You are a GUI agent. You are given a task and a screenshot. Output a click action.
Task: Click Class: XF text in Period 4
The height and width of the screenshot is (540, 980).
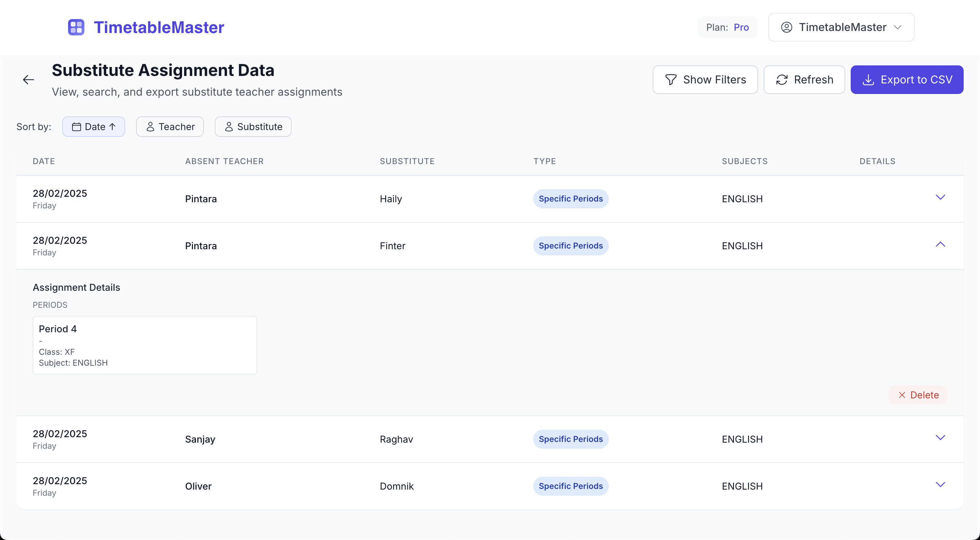57,352
